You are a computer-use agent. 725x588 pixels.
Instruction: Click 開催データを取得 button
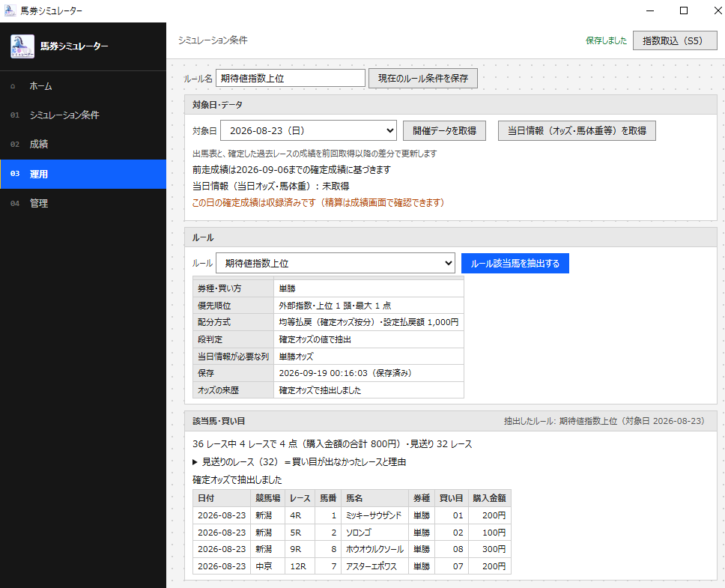444,131
